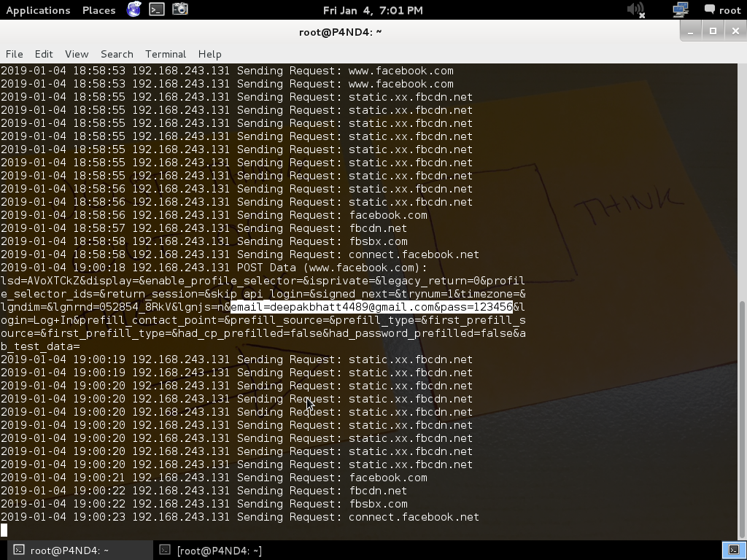Click the b_test_data= line
This screenshot has height=560, width=747.
point(40,346)
